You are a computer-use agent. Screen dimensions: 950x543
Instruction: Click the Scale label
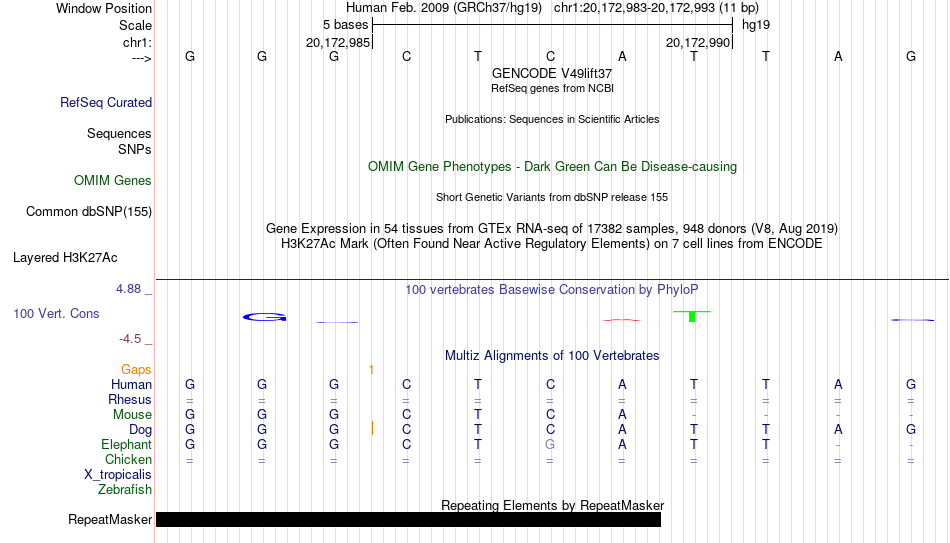point(136,25)
